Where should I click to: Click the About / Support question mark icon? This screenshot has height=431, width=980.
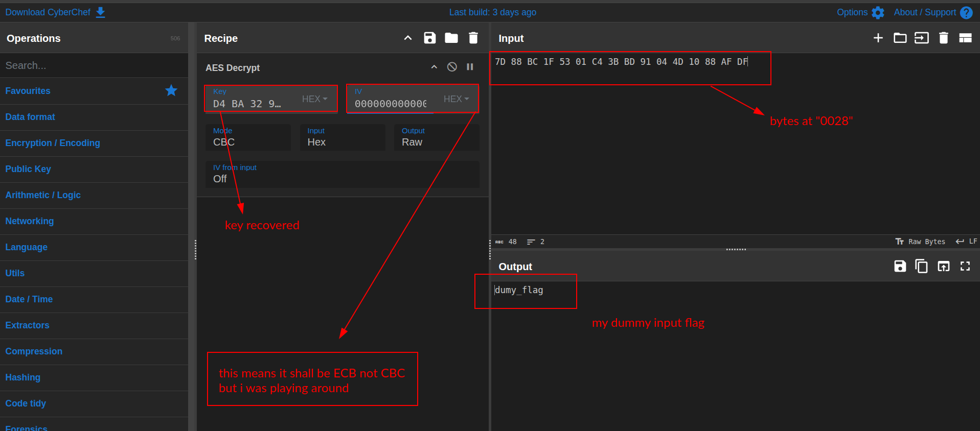(x=966, y=12)
